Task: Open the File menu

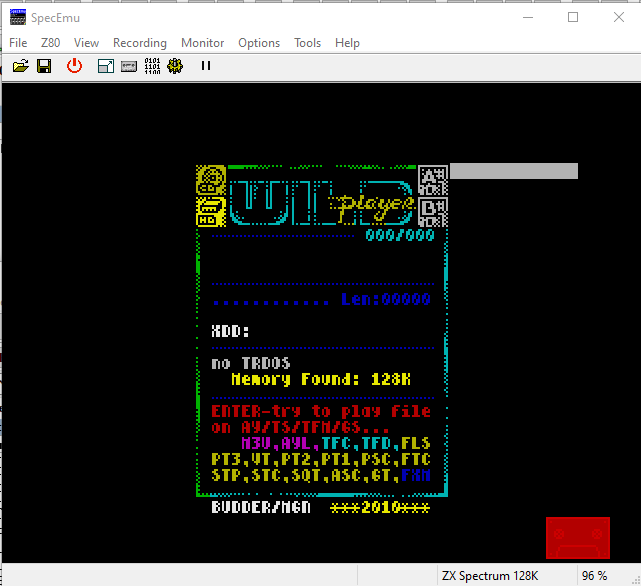Action: [x=18, y=43]
